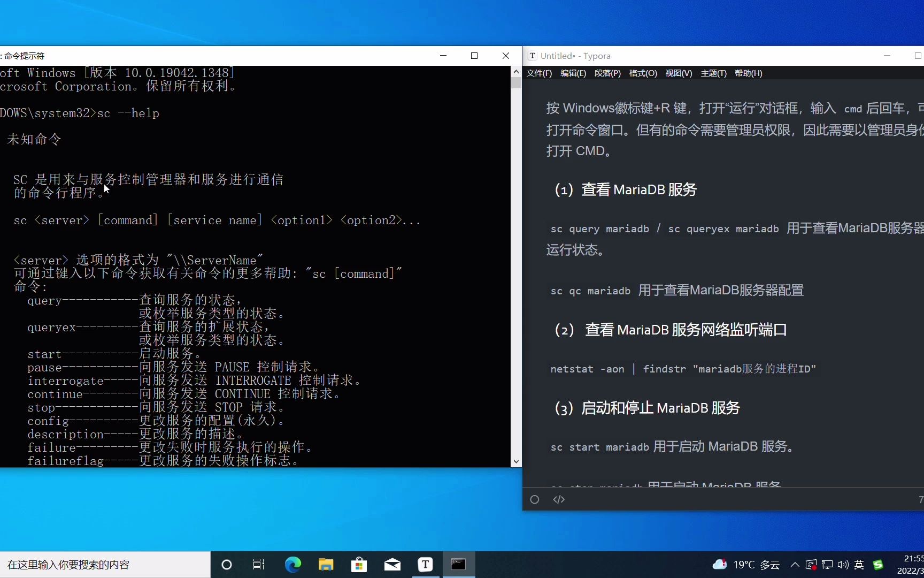Toggle the Typora sidebar circle icon
This screenshot has width=924, height=578.
click(535, 499)
